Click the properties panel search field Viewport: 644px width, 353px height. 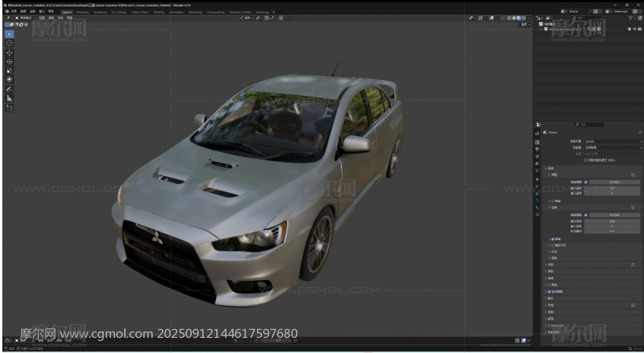[590, 124]
